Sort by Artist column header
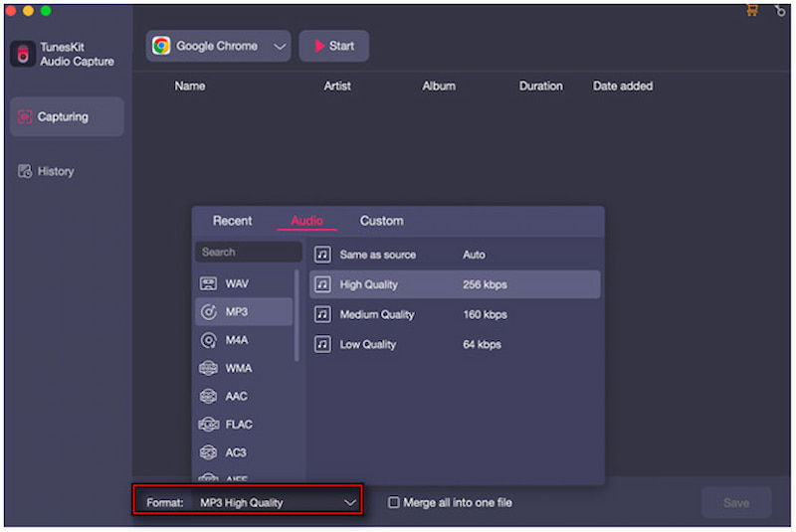Screen dimensions: 796x532 click(x=337, y=87)
